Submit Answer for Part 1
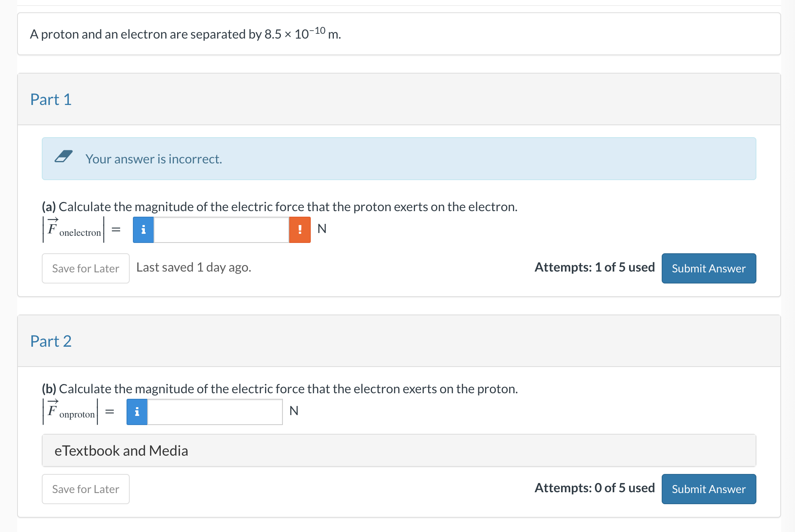This screenshot has height=532, width=795. [x=708, y=268]
